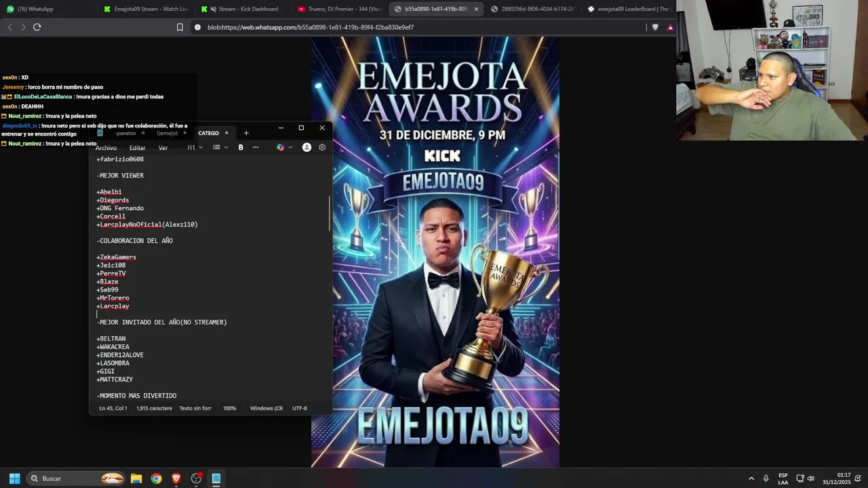Screen dimensions: 868x488
Task: Close the active b55a0898 browser tab
Action: point(476,9)
